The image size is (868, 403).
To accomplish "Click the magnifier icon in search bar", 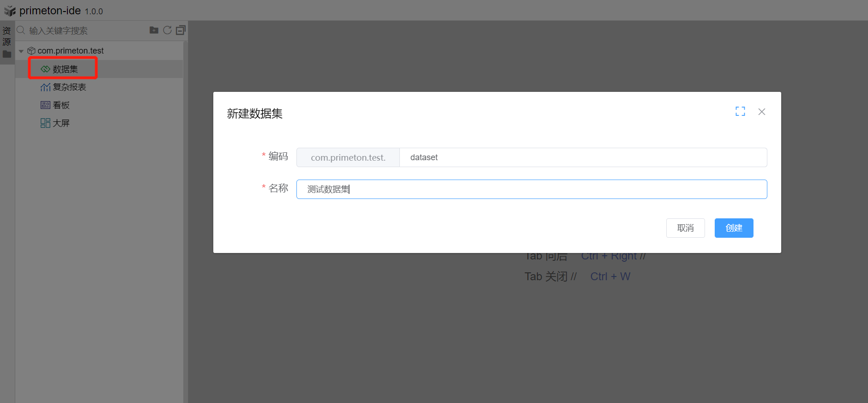I will [x=21, y=30].
